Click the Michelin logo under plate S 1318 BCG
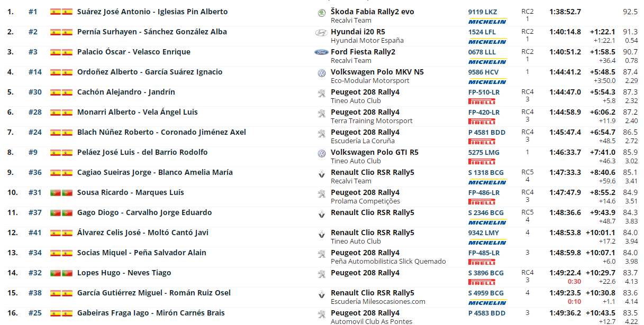This screenshot has height=325, width=644. pos(487,182)
